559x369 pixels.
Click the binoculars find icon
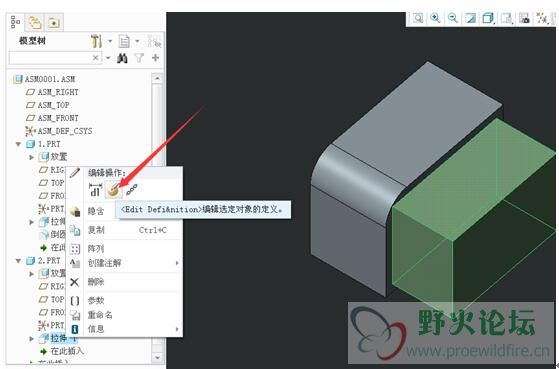tap(122, 58)
